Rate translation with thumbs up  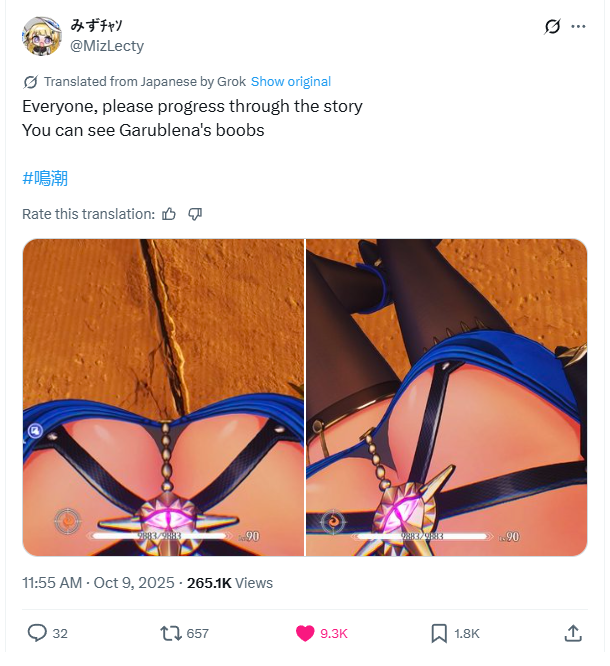pos(169,214)
